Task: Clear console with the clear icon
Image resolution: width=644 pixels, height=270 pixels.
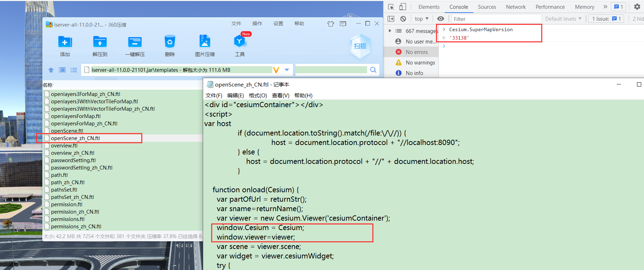Action: click(403, 19)
